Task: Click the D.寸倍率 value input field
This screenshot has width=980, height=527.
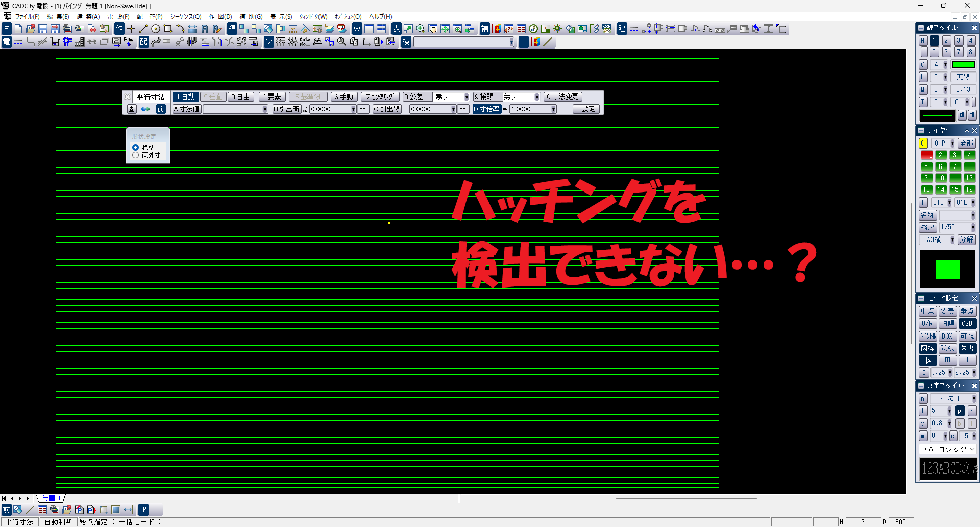Action: (530, 109)
